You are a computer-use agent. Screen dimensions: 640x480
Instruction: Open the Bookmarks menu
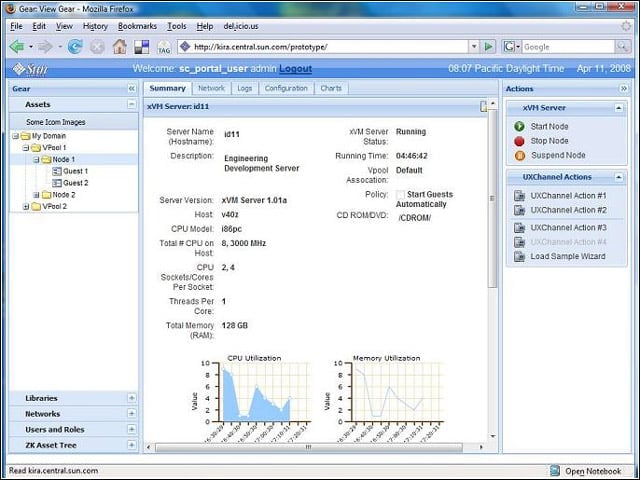click(x=137, y=26)
